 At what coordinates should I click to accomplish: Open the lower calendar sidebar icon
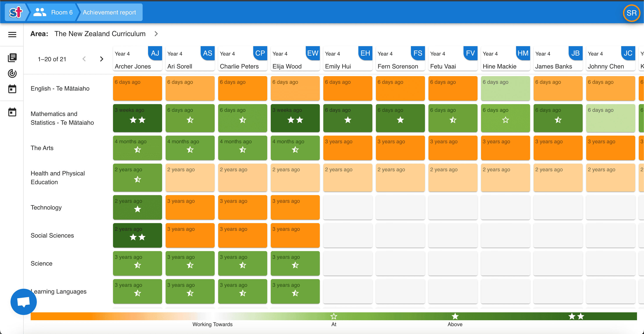(12, 112)
